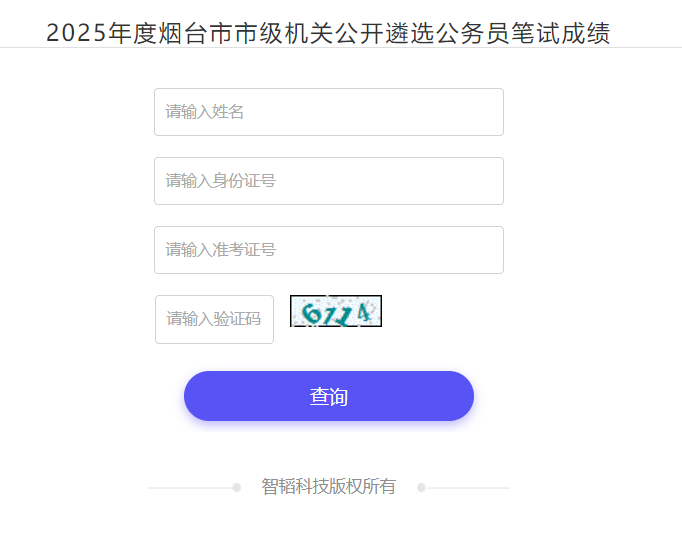Click the first digit in the captcha image

point(311,314)
